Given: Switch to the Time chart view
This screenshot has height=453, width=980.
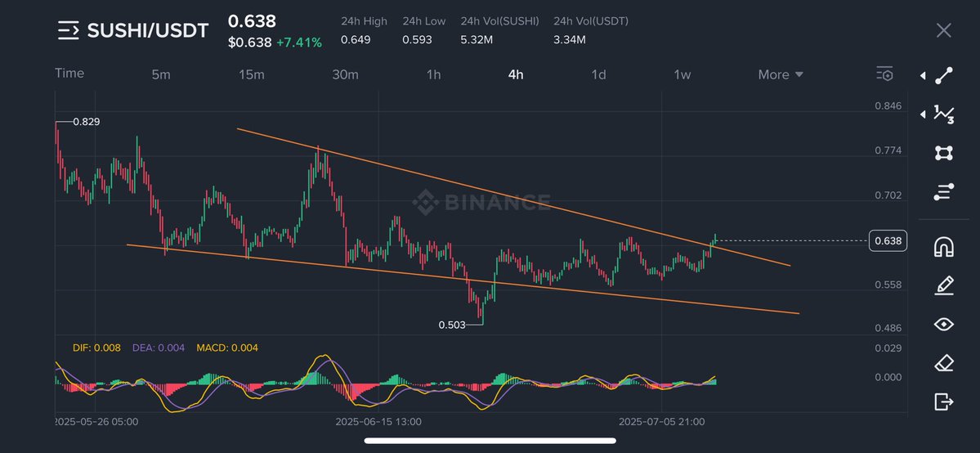Looking at the screenshot, I should (x=69, y=74).
